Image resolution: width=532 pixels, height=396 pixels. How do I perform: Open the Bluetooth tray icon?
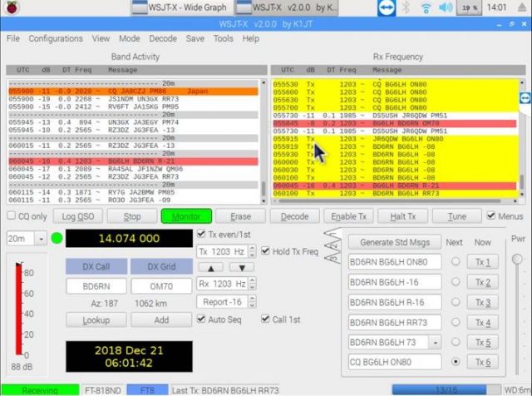(406, 7)
